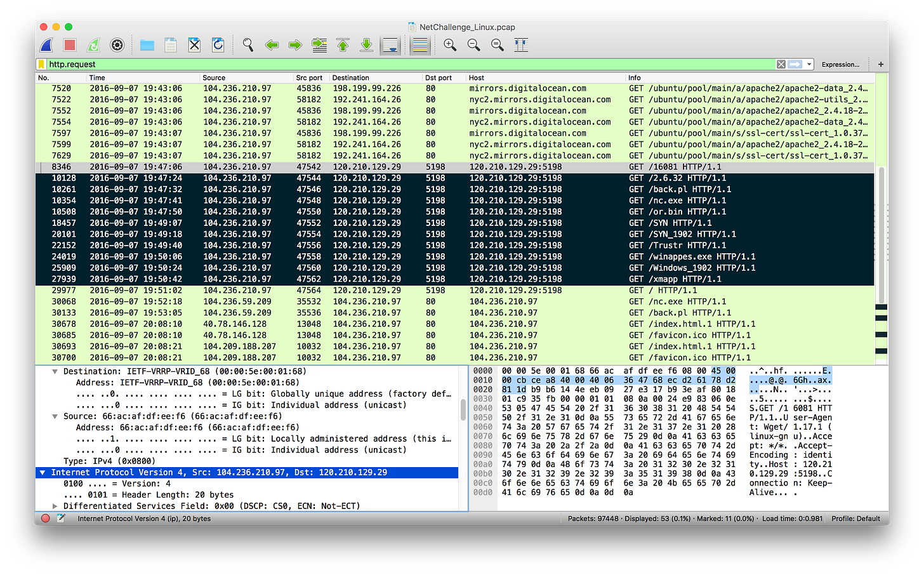Start capturing packets with the shark fin icon
The image size is (924, 575).
46,45
